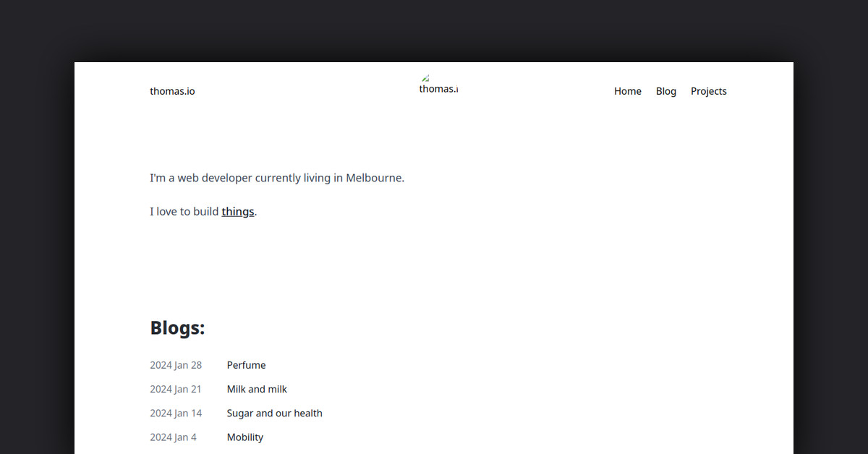Open the thomas.io site title link
Image resolution: width=868 pixels, height=454 pixels.
click(x=172, y=91)
